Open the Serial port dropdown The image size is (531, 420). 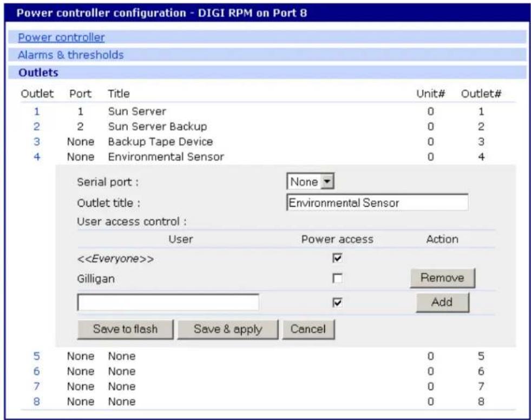(x=311, y=182)
